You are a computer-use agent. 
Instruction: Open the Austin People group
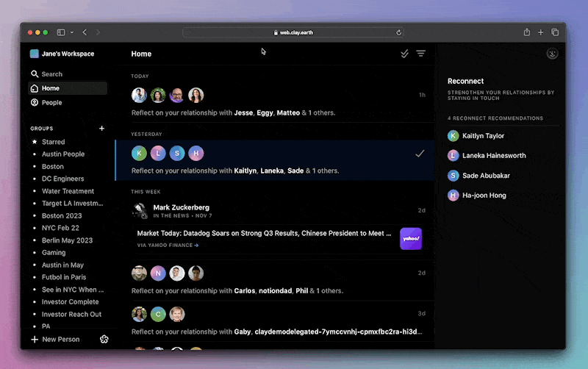pyautogui.click(x=63, y=154)
